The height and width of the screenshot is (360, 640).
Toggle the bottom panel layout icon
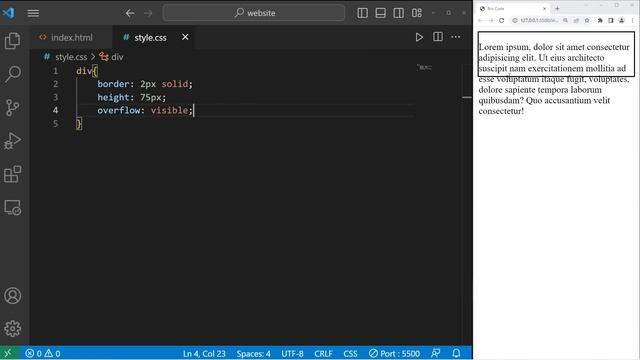pyautogui.click(x=380, y=13)
